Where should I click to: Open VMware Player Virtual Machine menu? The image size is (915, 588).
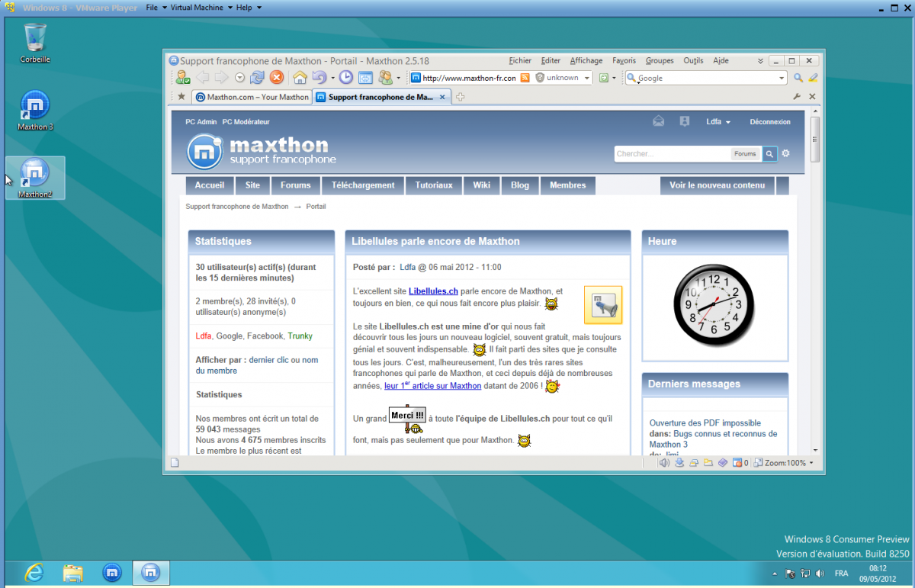197,8
